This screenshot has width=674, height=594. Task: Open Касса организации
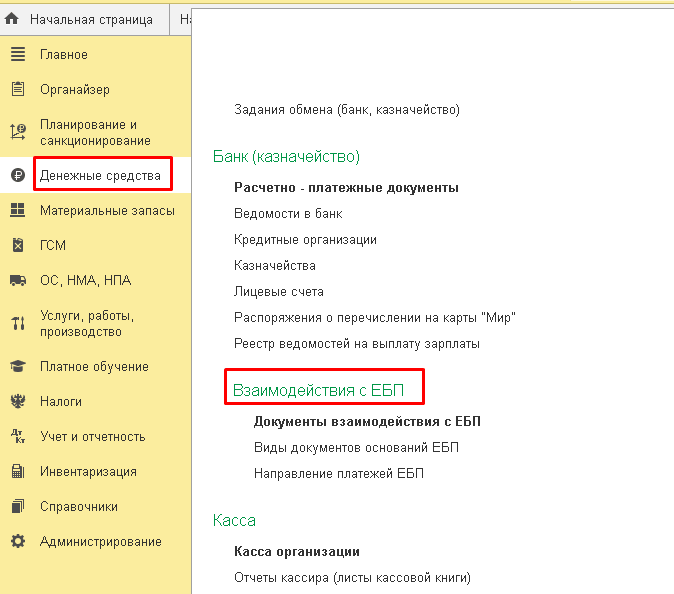click(297, 552)
